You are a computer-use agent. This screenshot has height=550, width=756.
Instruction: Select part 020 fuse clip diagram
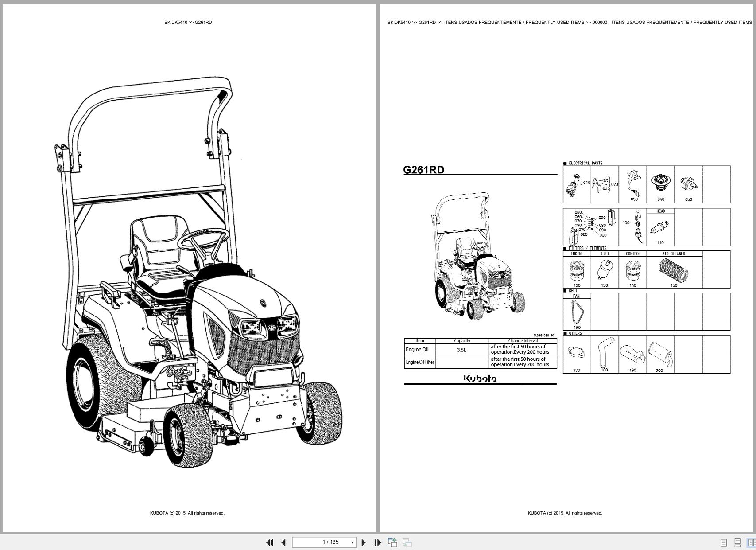pyautogui.click(x=605, y=184)
